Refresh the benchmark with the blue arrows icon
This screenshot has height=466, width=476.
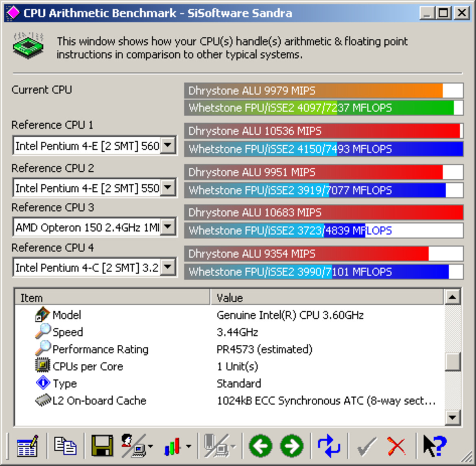(x=329, y=446)
